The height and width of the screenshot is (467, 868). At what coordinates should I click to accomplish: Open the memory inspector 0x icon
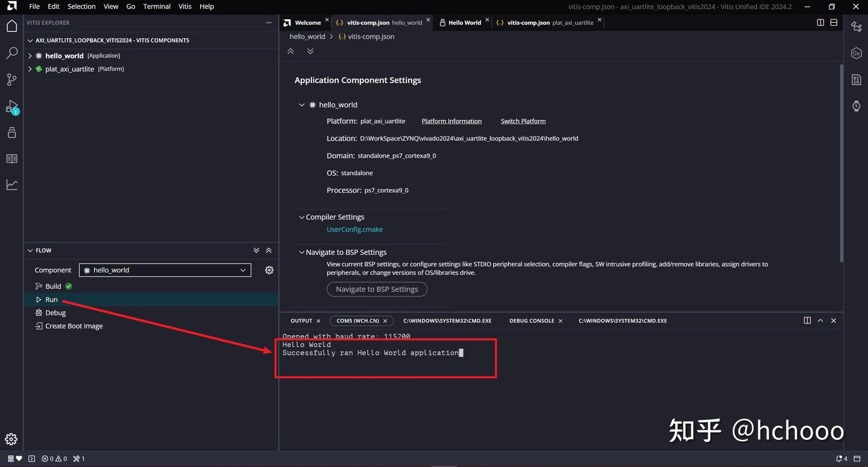[x=856, y=53]
